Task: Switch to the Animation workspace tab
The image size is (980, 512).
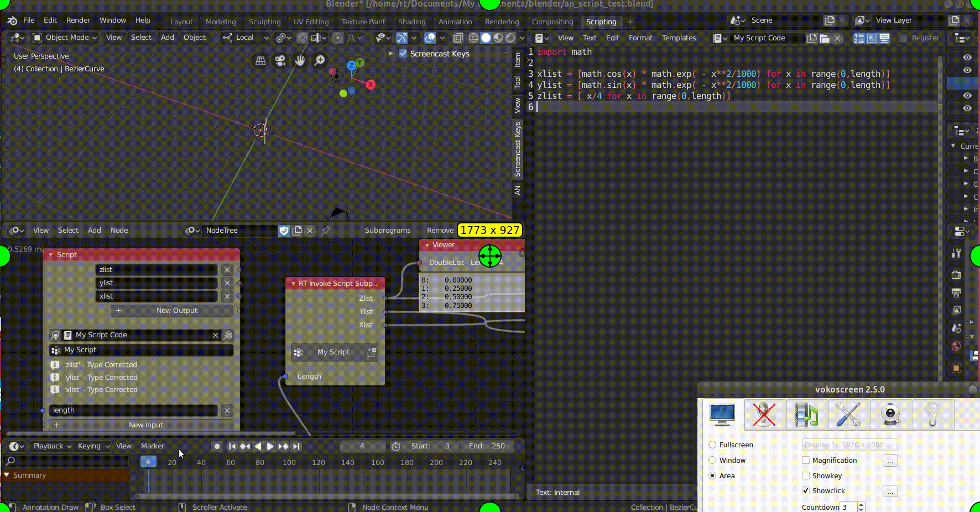Action: click(455, 22)
